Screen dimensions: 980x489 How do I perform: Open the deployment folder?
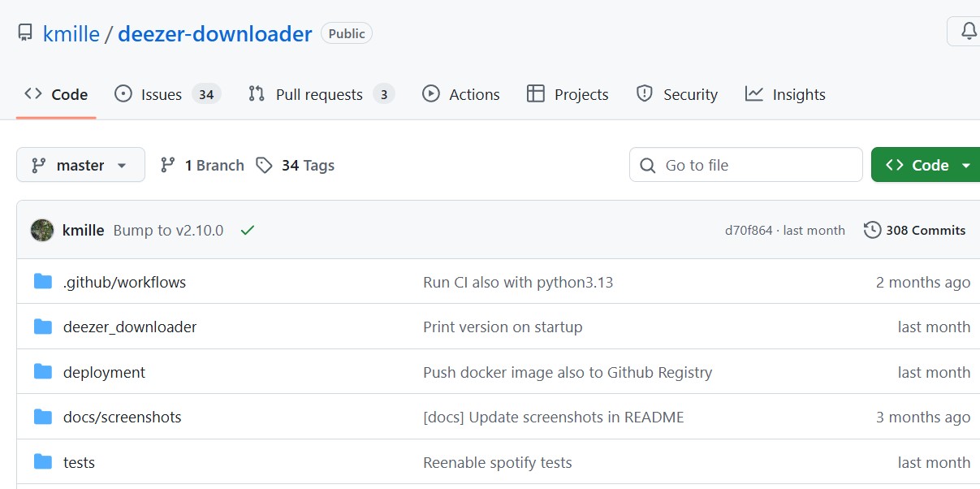[x=104, y=372]
